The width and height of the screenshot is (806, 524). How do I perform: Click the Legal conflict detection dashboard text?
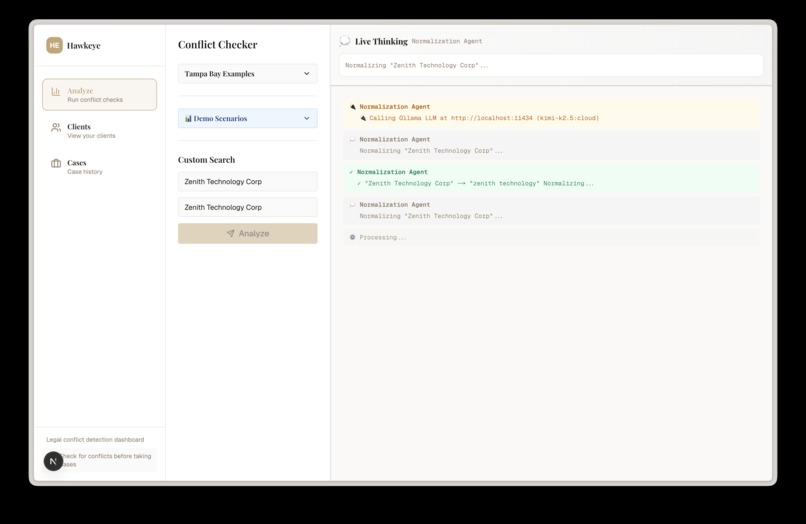click(95, 440)
